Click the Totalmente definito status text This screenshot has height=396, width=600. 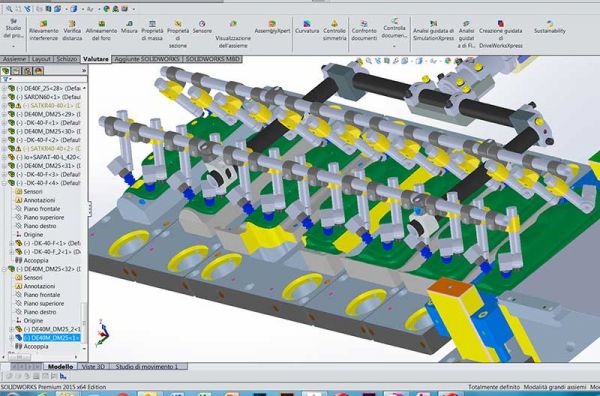tap(494, 387)
